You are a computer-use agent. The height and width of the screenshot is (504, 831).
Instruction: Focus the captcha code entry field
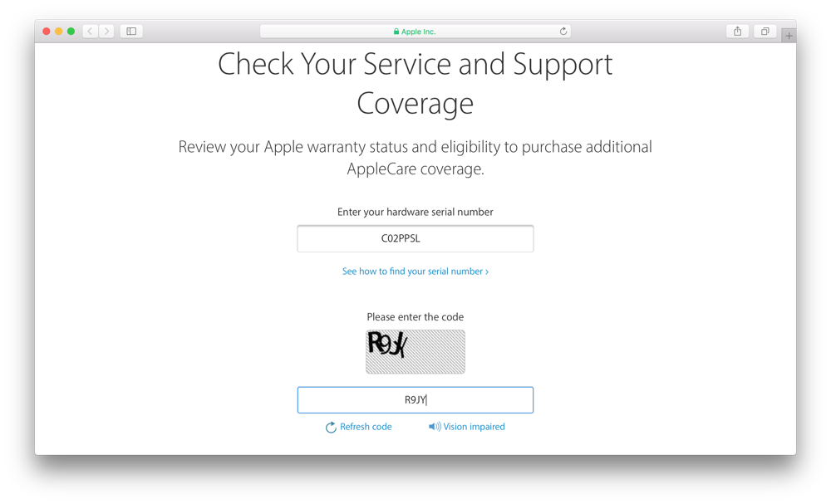(415, 399)
